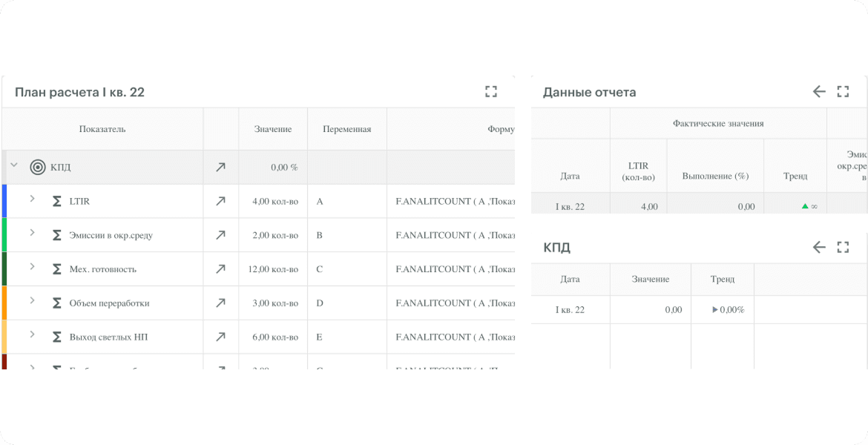Screen dimensions: 868x445
Task: Click green trend triangle in Данные отчета
Action: click(x=806, y=206)
